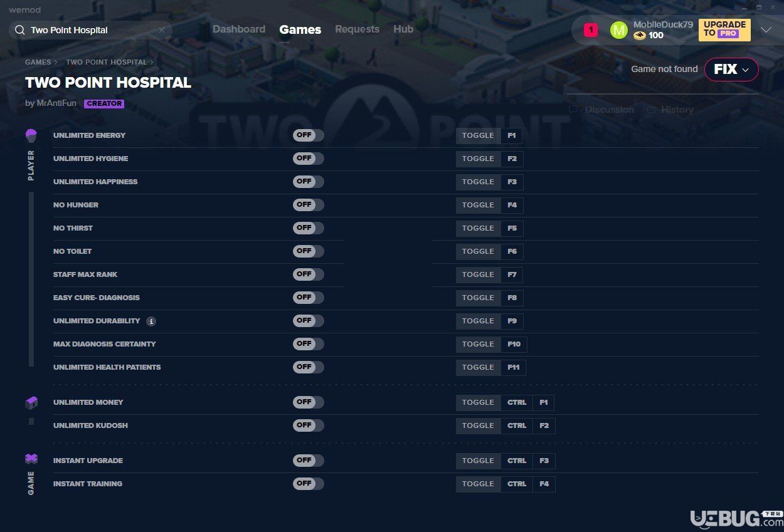Toggle Unlimited Health Patients switch
784x532 pixels.
[309, 367]
